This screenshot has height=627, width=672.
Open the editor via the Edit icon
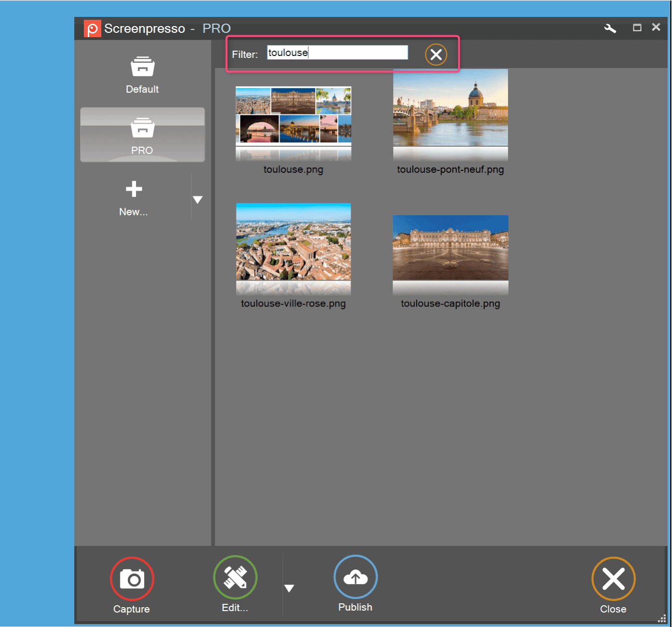[x=235, y=577]
